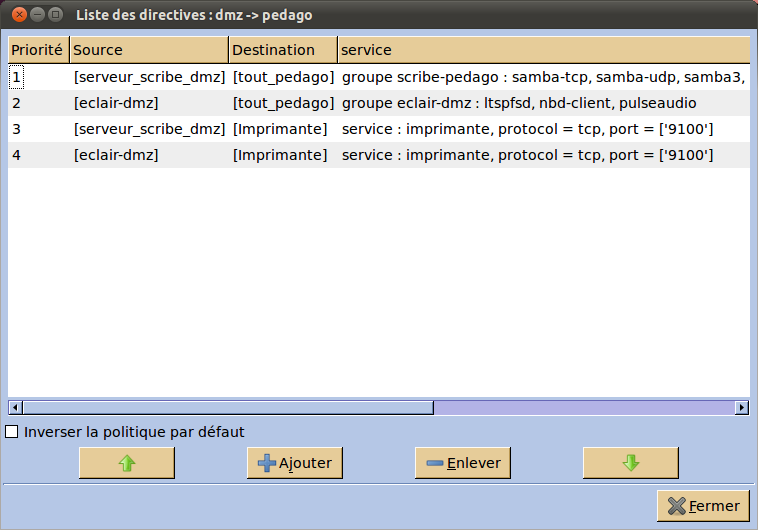The height and width of the screenshot is (530, 758).
Task: Select directive 2 with eclair-dmz source
Action: coord(379,103)
